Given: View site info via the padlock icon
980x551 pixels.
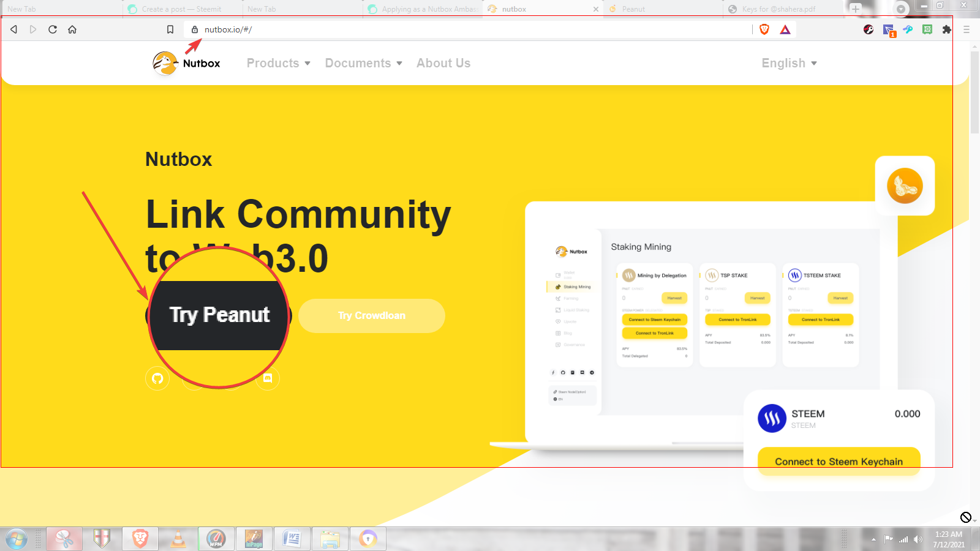Looking at the screenshot, I should click(x=195, y=29).
